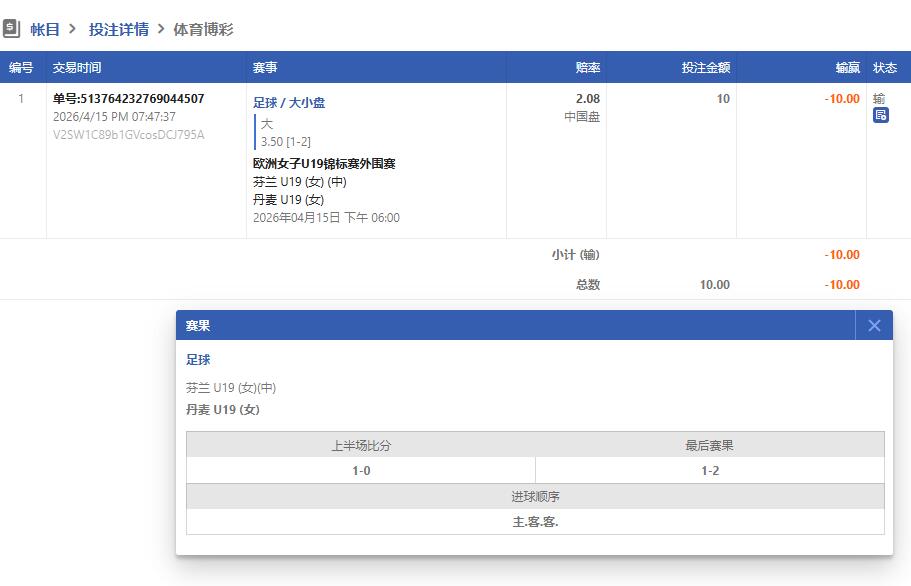Click the 上半场比分 result header
Viewport: 911px width, 586px height.
tap(361, 445)
